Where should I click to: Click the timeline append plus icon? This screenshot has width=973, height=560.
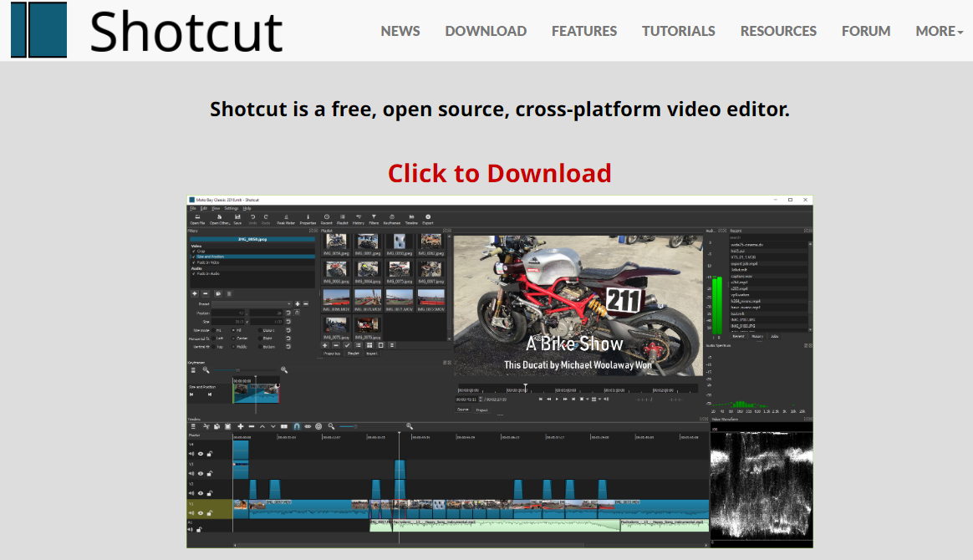tap(241, 426)
